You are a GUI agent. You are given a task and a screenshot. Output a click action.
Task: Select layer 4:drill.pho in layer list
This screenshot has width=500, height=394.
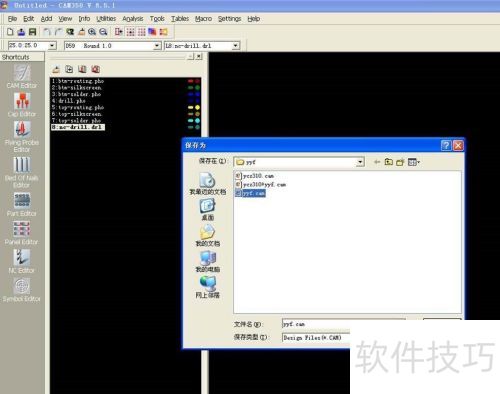click(69, 101)
